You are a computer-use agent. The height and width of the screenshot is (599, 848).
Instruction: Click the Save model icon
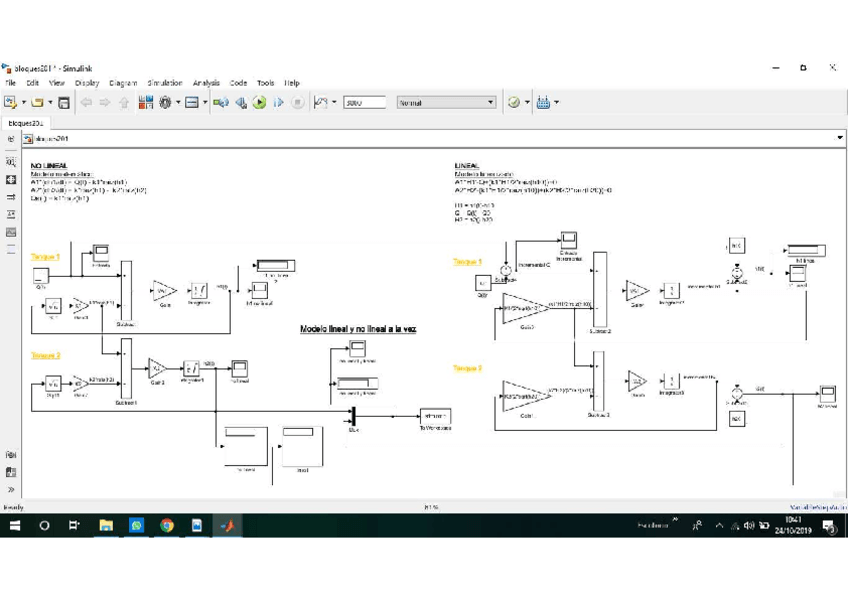pos(64,102)
